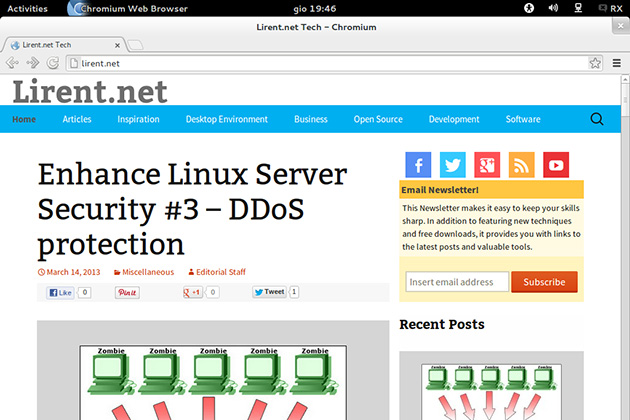Click the Facebook Like button
The height and width of the screenshot is (420, 630).
tap(60, 293)
